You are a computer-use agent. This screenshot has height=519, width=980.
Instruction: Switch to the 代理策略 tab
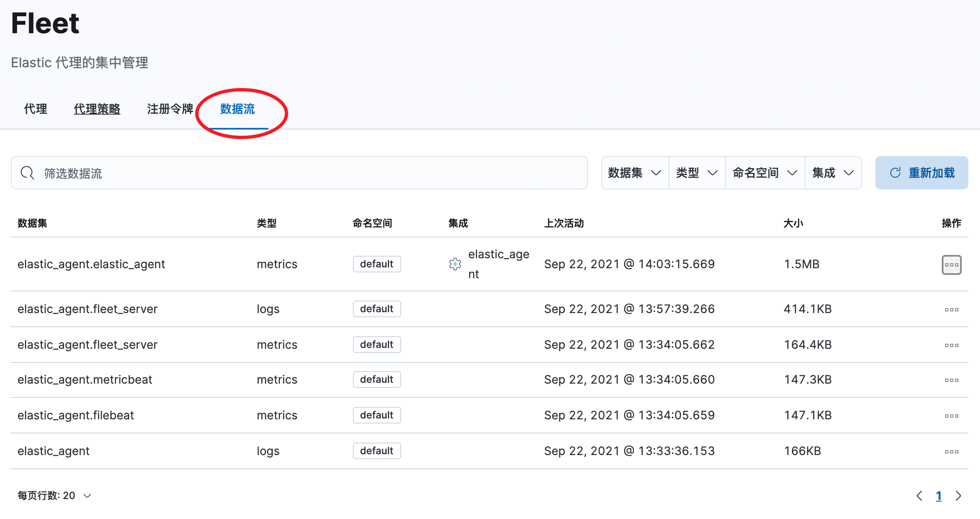(97, 109)
